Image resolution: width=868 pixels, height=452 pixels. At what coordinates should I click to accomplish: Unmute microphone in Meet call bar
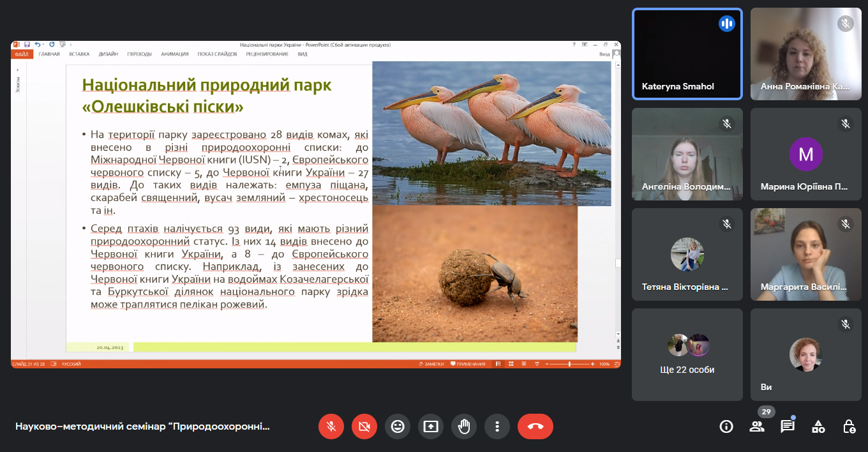(x=331, y=426)
